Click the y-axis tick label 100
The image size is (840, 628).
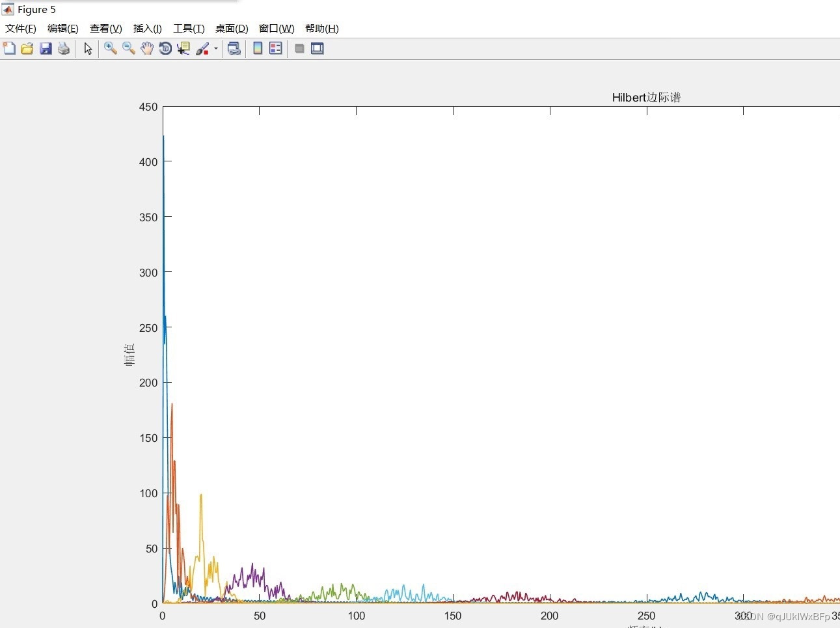[x=148, y=493]
